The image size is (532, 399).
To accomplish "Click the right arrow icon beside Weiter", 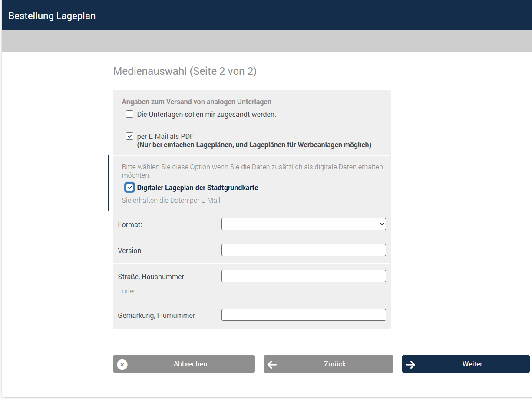I will [x=410, y=365].
